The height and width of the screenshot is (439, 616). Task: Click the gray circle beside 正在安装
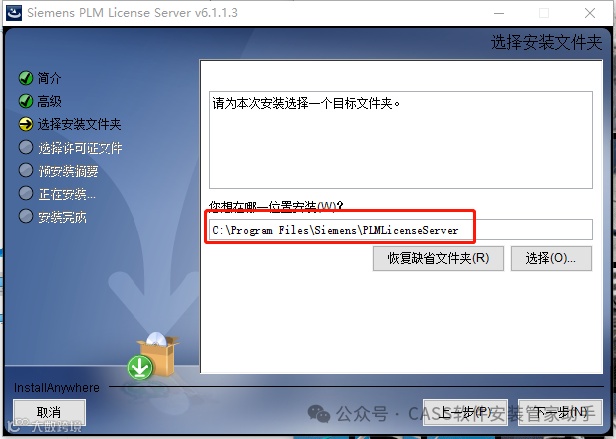26,193
